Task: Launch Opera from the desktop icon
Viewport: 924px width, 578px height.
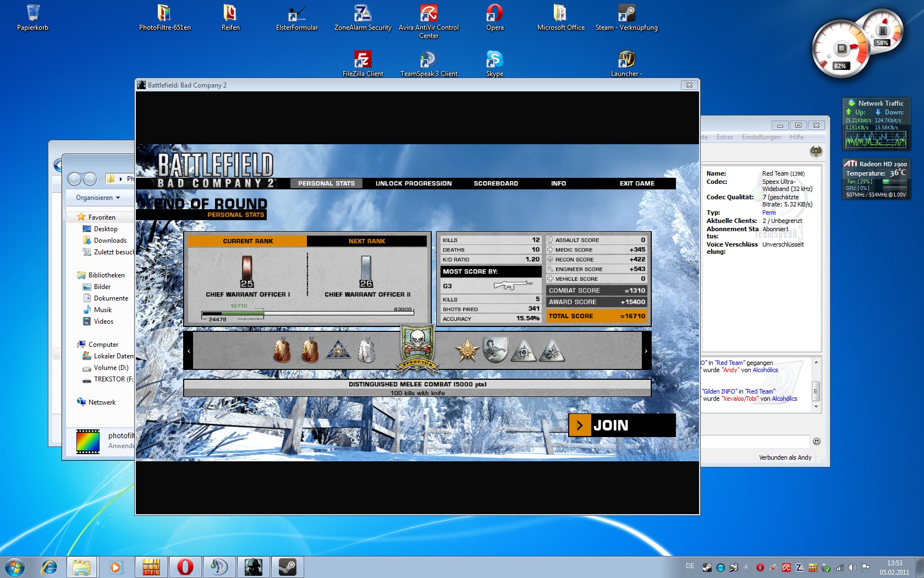Action: pos(494,17)
